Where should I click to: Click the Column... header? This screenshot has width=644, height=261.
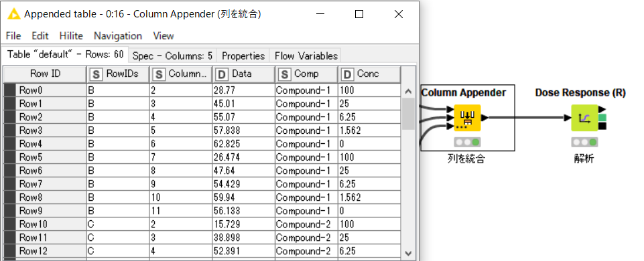pos(181,74)
